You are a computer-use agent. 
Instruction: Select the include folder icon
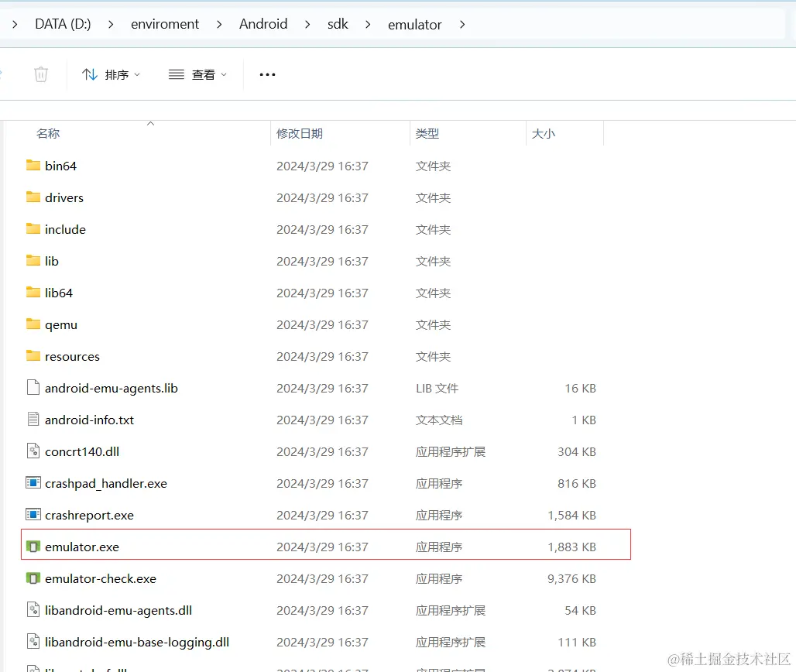[33, 228]
